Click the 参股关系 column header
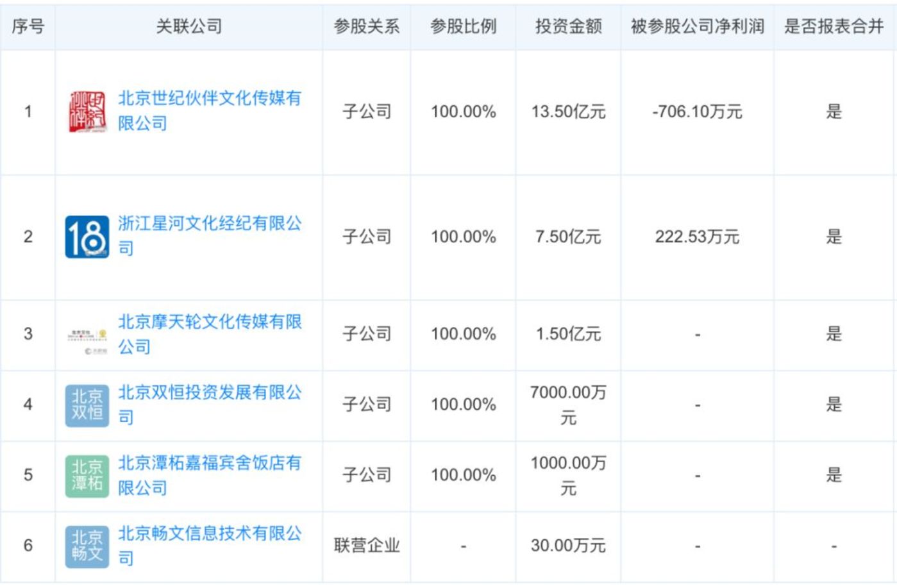897x588 pixels. click(367, 26)
